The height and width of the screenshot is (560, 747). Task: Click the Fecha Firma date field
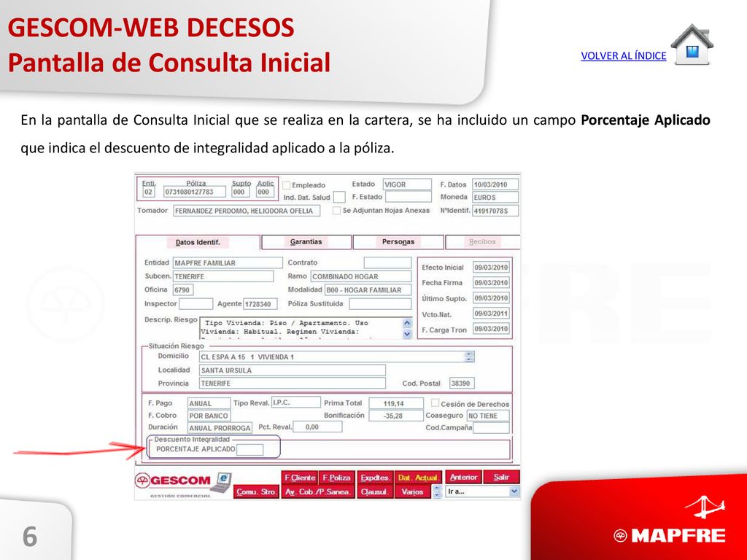[x=491, y=282]
